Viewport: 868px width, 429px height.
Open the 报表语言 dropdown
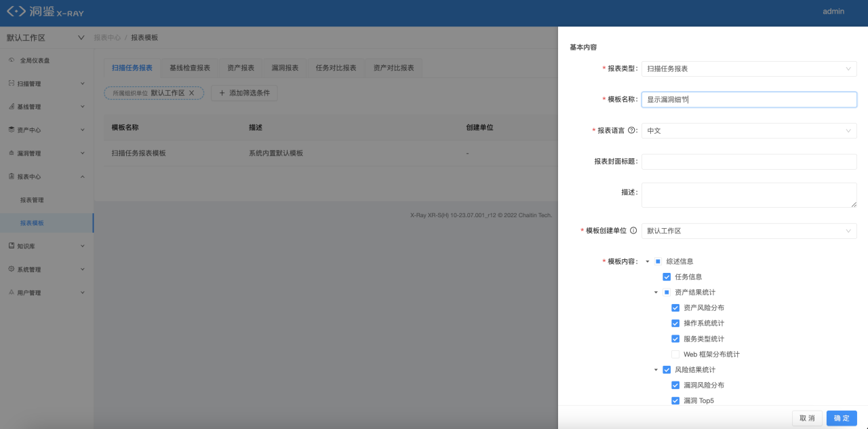tap(749, 130)
